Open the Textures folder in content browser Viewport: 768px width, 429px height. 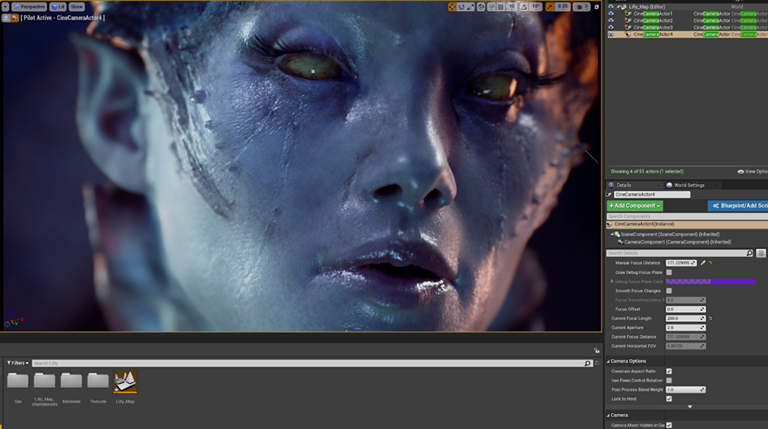(97, 381)
